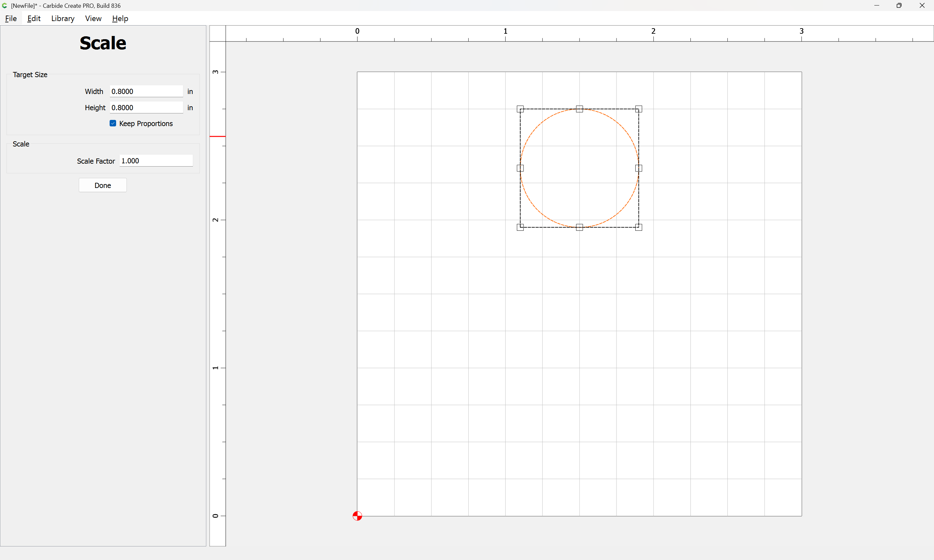Click the bottom-right selection handle
Viewport: 934px width, 560px height.
tap(639, 227)
